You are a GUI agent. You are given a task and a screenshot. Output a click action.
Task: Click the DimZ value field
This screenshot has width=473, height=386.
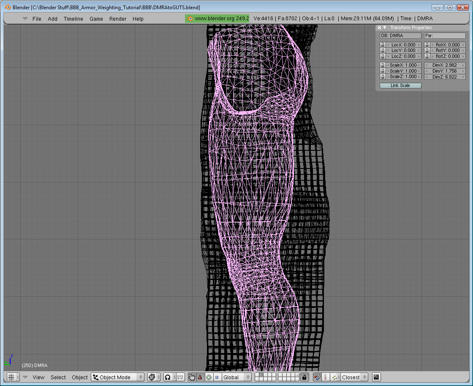(x=445, y=77)
